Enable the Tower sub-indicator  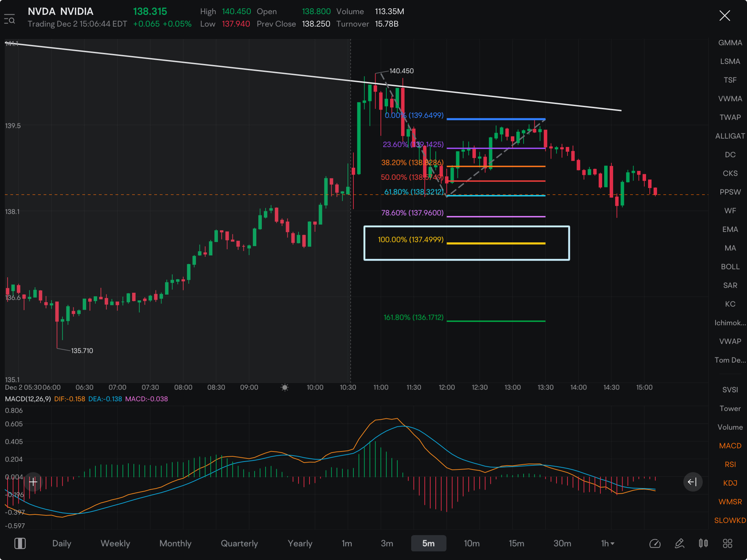730,409
